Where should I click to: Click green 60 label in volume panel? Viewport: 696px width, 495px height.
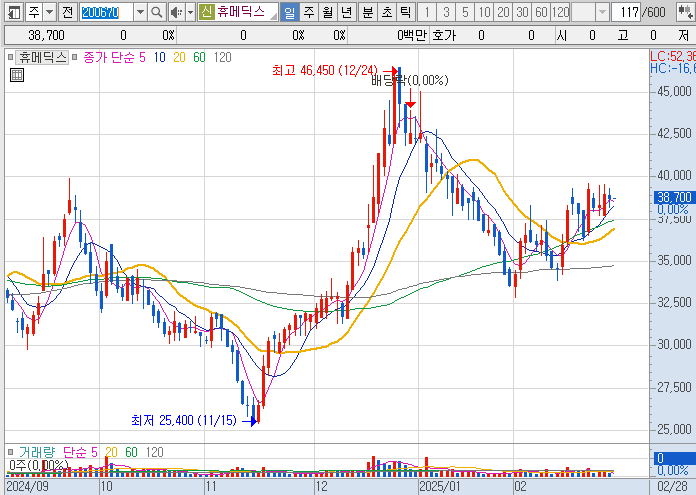pyautogui.click(x=131, y=452)
